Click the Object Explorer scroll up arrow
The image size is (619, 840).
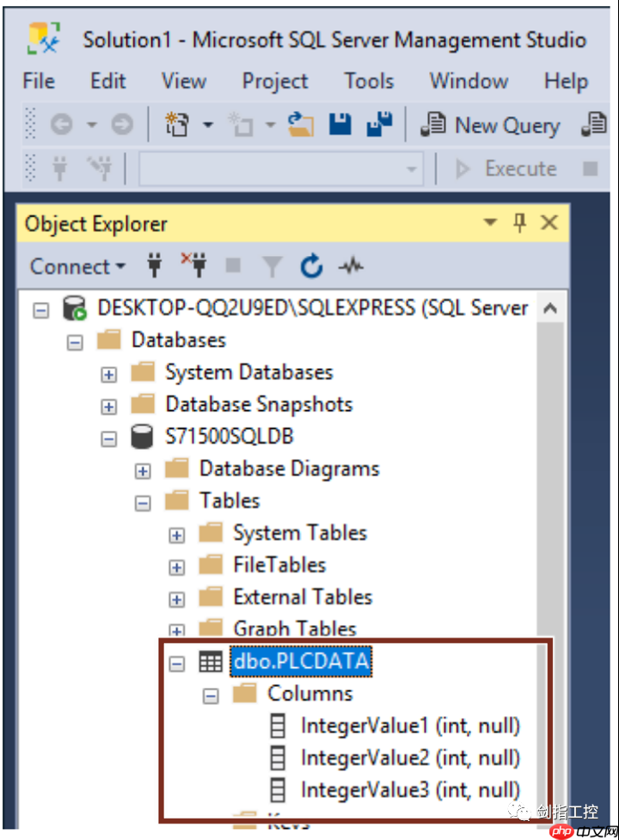[x=550, y=308]
